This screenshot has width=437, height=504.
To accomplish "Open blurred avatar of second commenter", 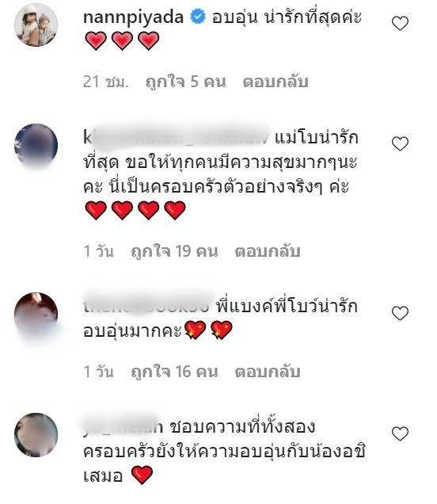I will tap(36, 145).
